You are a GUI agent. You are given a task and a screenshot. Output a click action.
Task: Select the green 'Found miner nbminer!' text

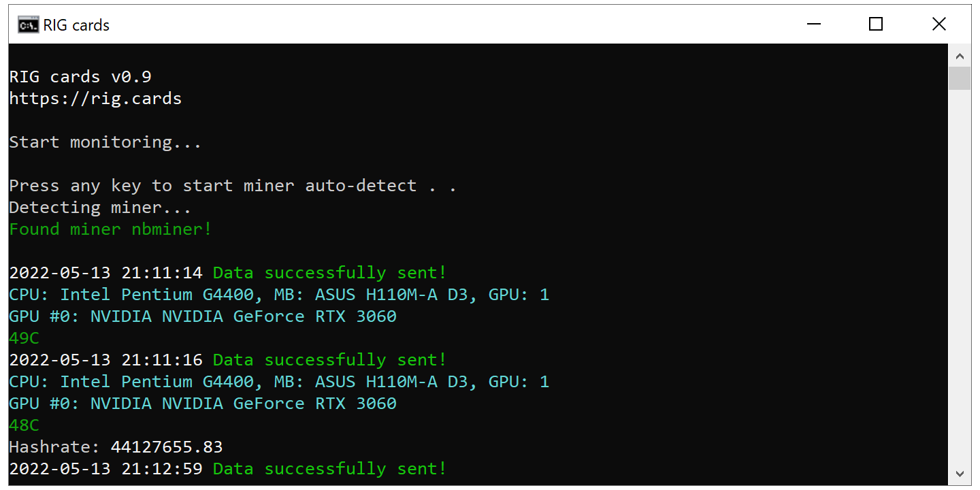[x=109, y=229]
